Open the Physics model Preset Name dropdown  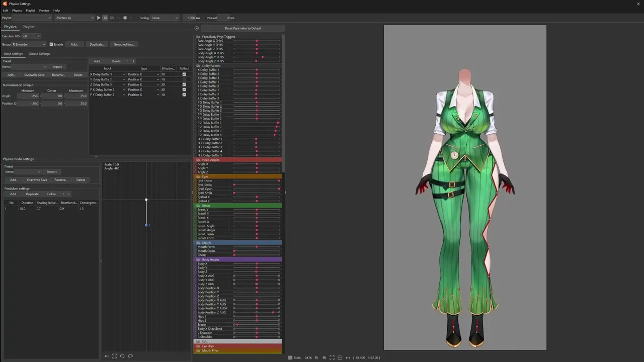(x=27, y=172)
